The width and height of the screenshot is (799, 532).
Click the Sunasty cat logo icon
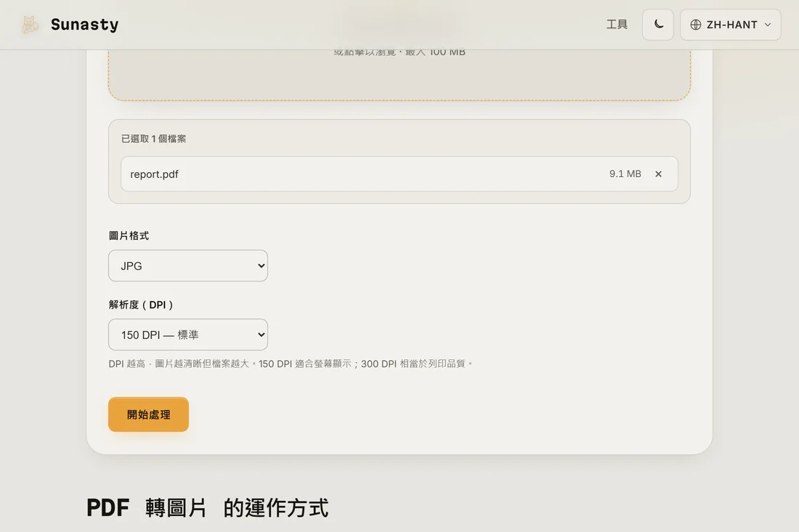pos(30,25)
